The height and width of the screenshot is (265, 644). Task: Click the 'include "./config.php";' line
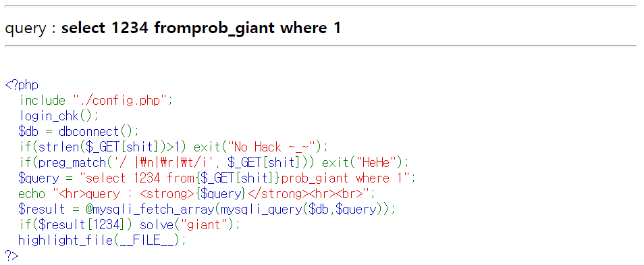pyautogui.click(x=97, y=101)
